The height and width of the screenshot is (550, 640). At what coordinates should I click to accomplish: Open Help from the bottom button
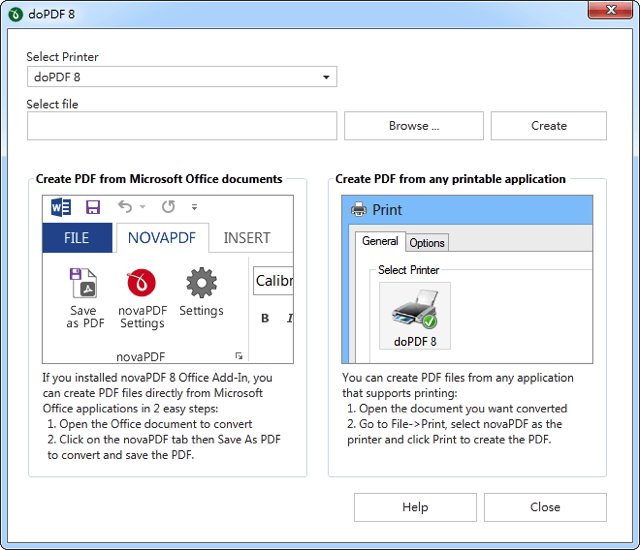[415, 507]
